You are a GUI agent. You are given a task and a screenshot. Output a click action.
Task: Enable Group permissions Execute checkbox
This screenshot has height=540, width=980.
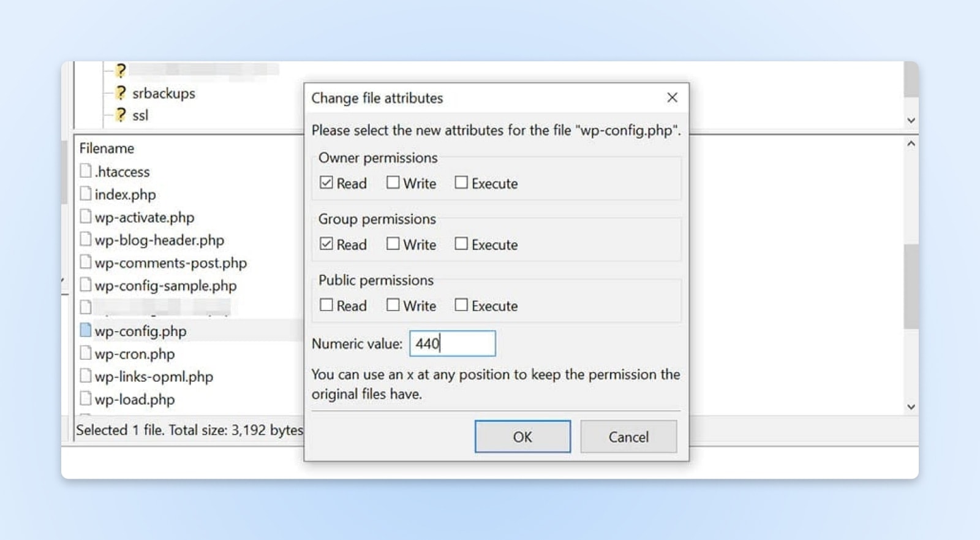tap(461, 244)
